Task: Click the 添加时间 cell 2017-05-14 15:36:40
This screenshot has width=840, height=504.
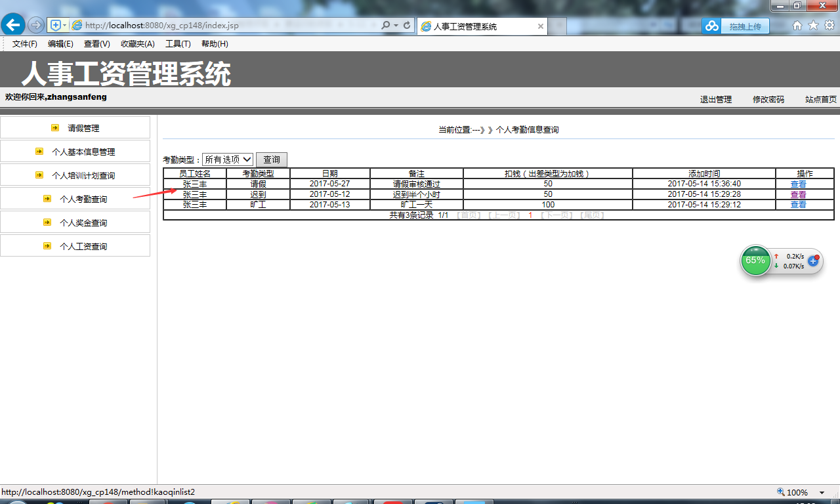Action: coord(704,184)
